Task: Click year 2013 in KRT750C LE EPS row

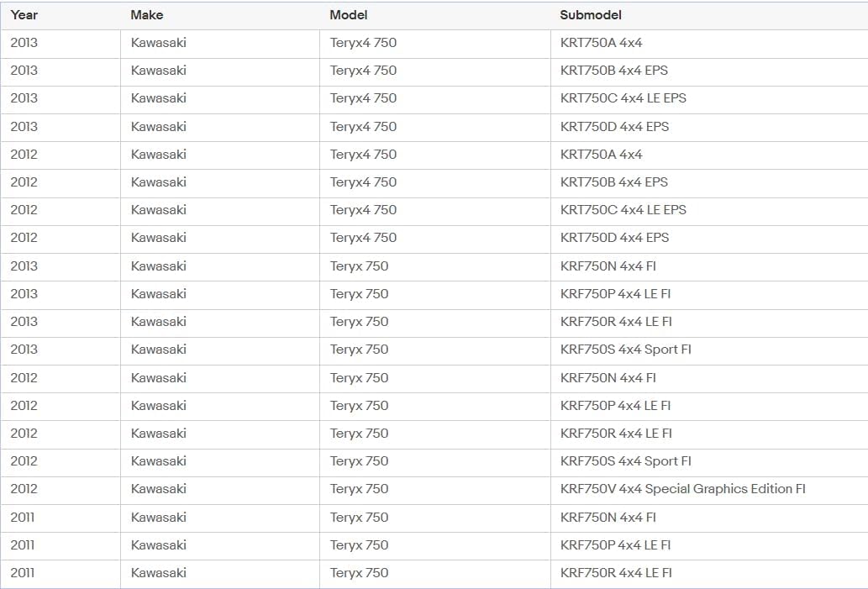Action: point(24,98)
